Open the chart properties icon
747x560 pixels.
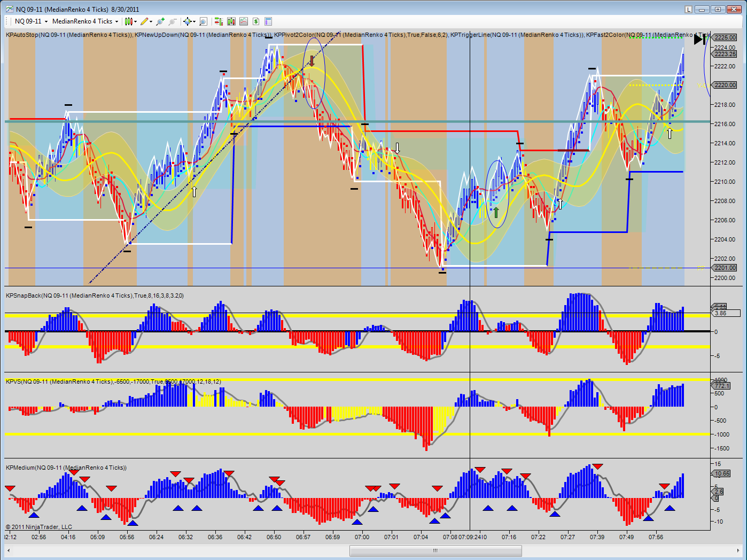click(x=268, y=21)
